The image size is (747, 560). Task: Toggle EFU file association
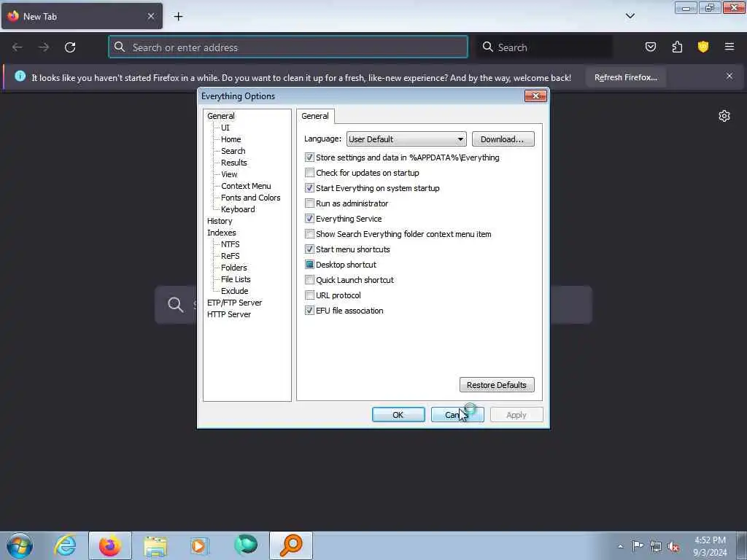click(309, 311)
